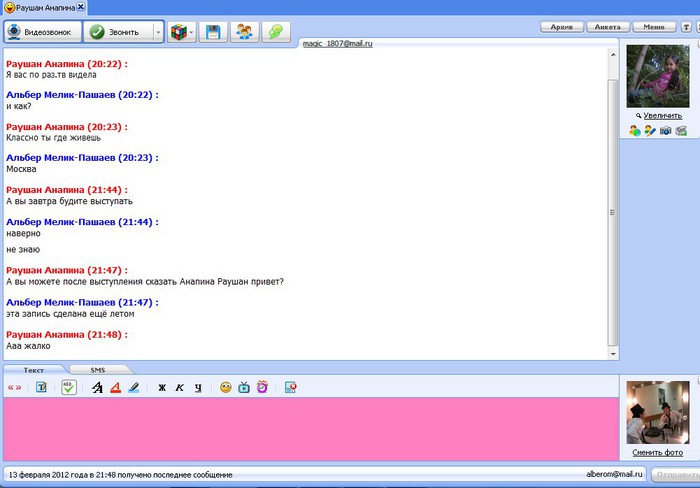Viewport: 700px width, 488px height.
Task: Click the TV multimedia icon
Action: [244, 388]
